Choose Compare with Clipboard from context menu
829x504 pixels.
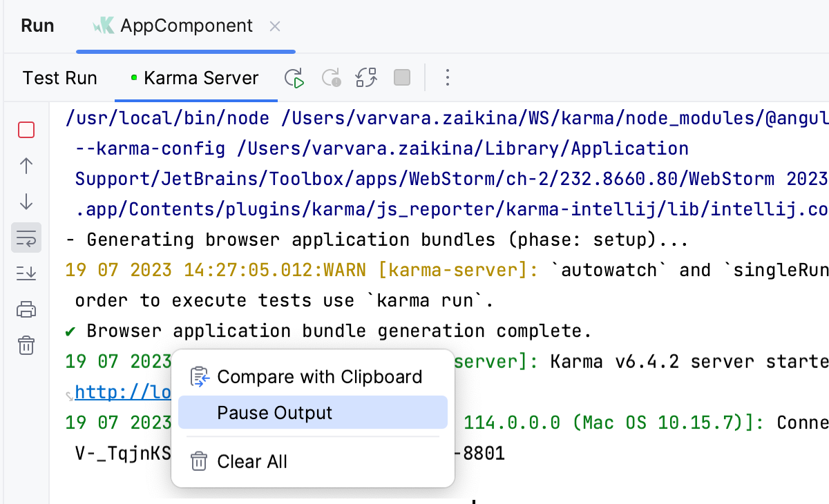319,377
